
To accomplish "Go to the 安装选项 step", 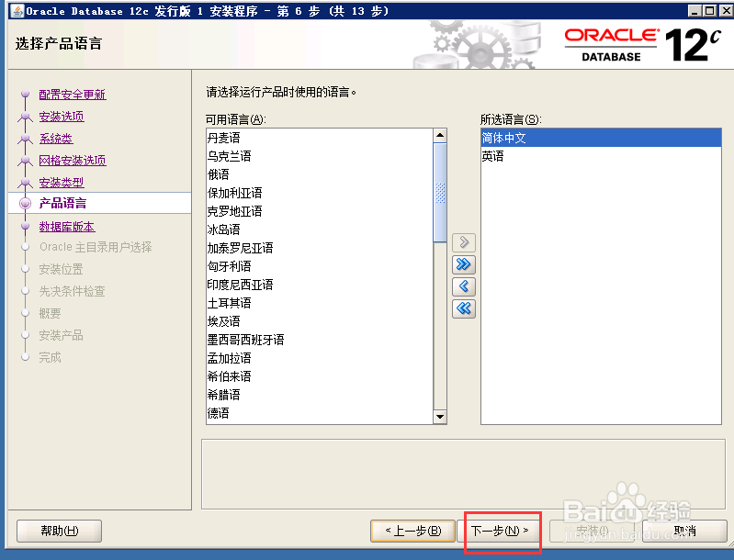I will pyautogui.click(x=62, y=116).
